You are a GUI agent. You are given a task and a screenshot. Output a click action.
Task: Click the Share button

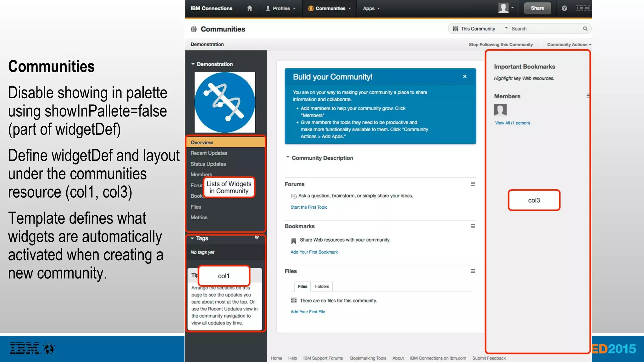pyautogui.click(x=537, y=8)
